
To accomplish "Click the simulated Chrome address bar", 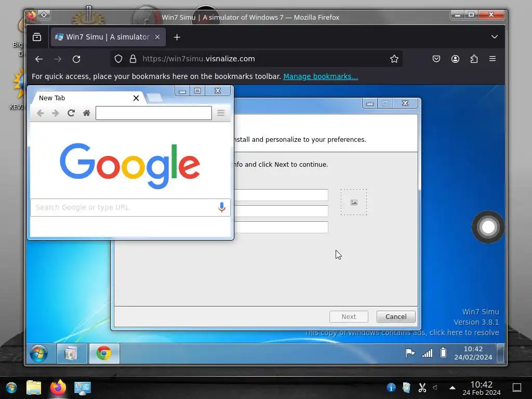I will point(154,113).
